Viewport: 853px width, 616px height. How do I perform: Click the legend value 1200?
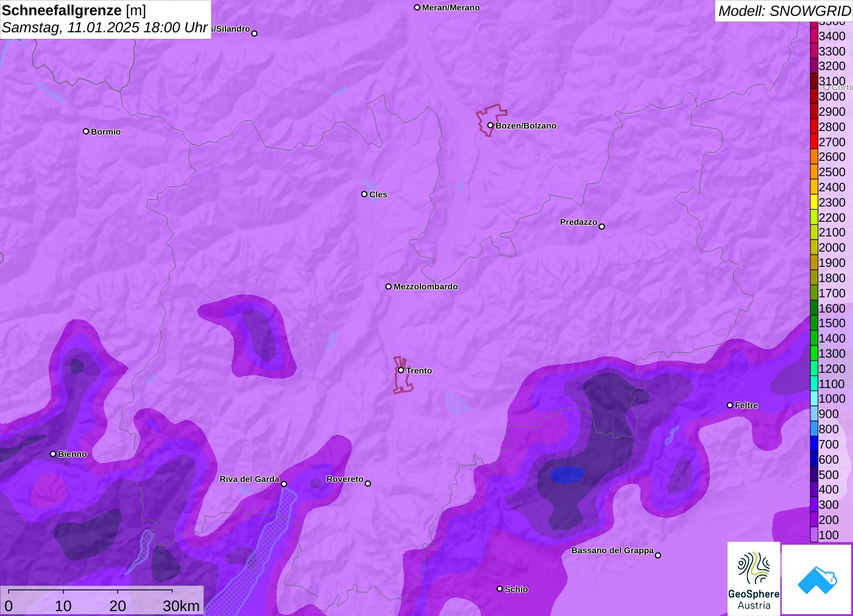[832, 369]
